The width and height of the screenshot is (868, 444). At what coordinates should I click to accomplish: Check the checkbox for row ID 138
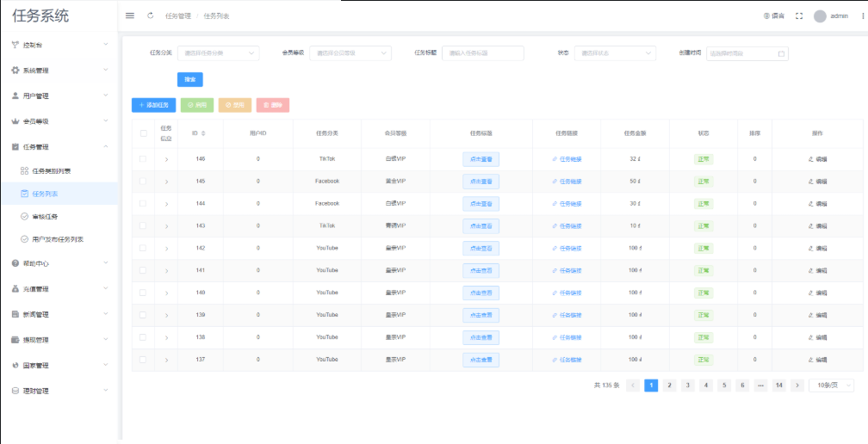click(x=143, y=336)
